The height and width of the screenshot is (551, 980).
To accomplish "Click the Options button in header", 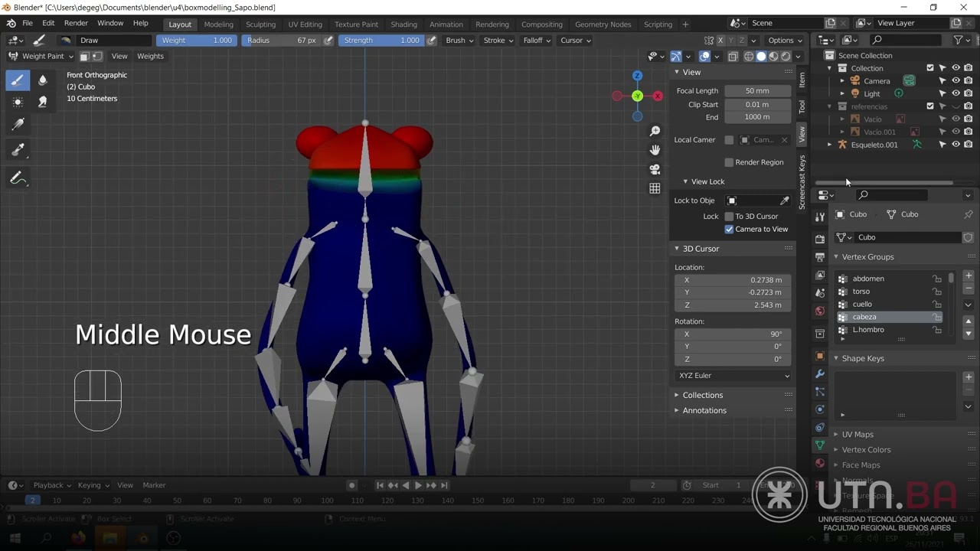I will tap(784, 41).
